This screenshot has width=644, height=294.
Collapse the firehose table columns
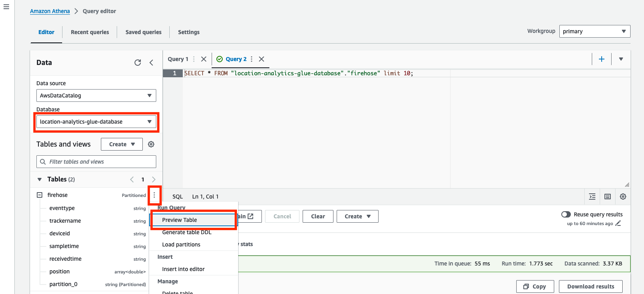point(40,195)
